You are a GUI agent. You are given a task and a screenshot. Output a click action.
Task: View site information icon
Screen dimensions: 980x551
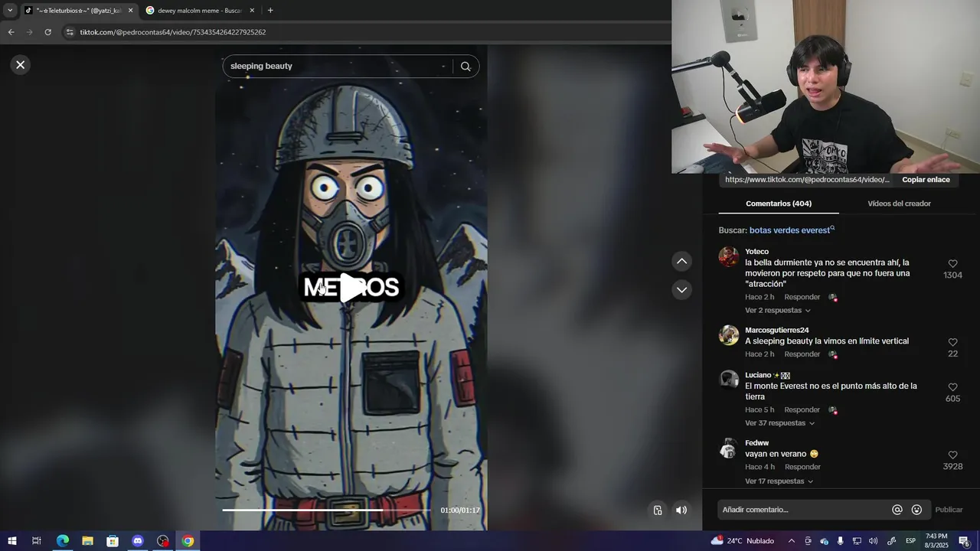[x=70, y=32]
